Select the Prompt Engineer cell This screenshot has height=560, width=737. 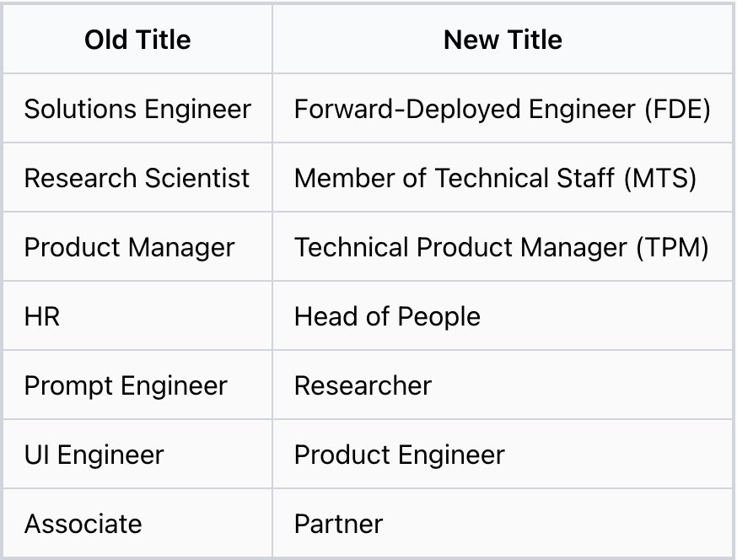pyautogui.click(x=126, y=385)
